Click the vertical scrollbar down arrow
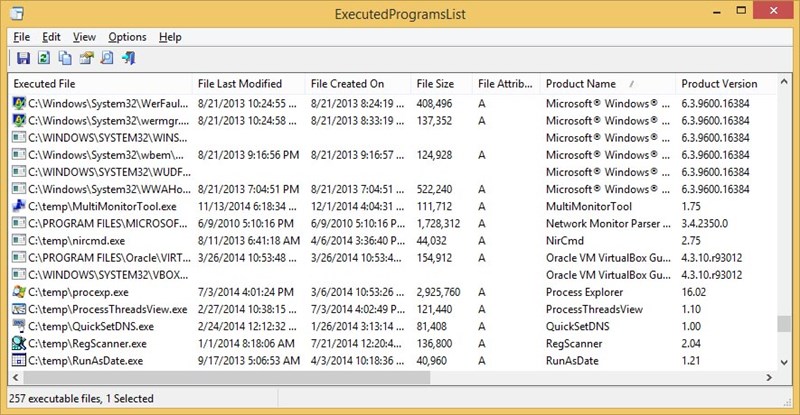 [x=784, y=362]
